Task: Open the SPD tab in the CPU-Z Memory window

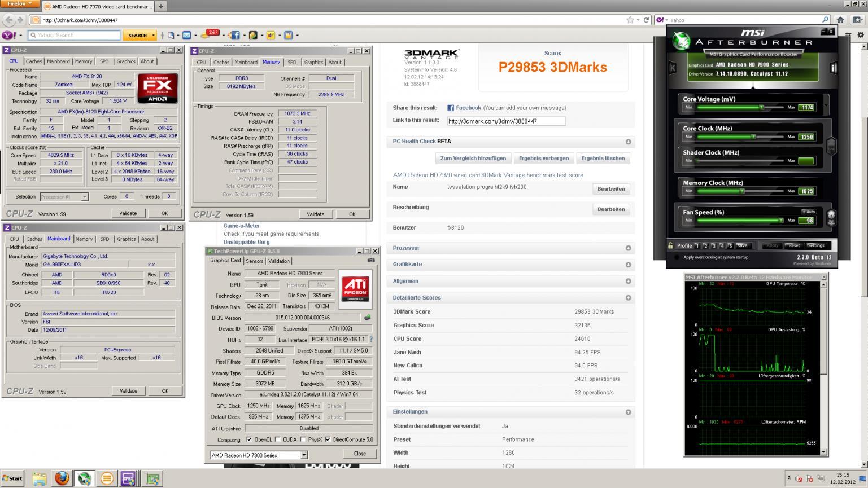Action: 291,63
